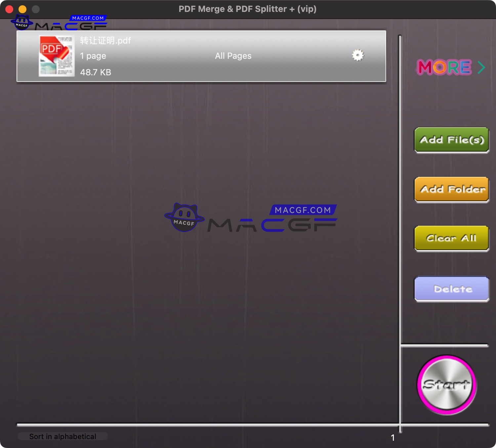Open the All Pages page-range selector
This screenshot has width=496, height=448.
[233, 56]
